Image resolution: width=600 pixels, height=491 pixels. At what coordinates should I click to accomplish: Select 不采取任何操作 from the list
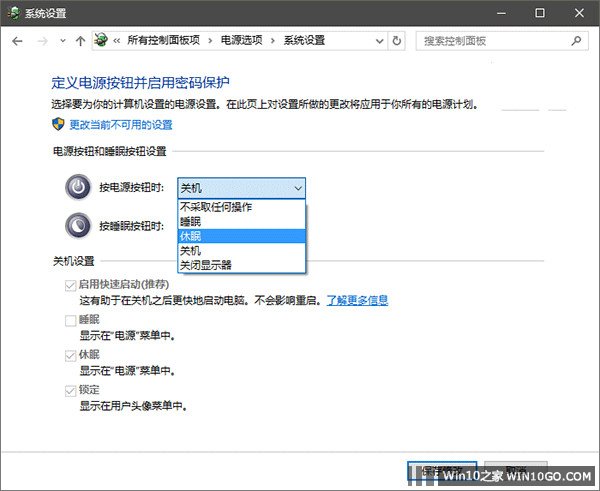pyautogui.click(x=241, y=207)
